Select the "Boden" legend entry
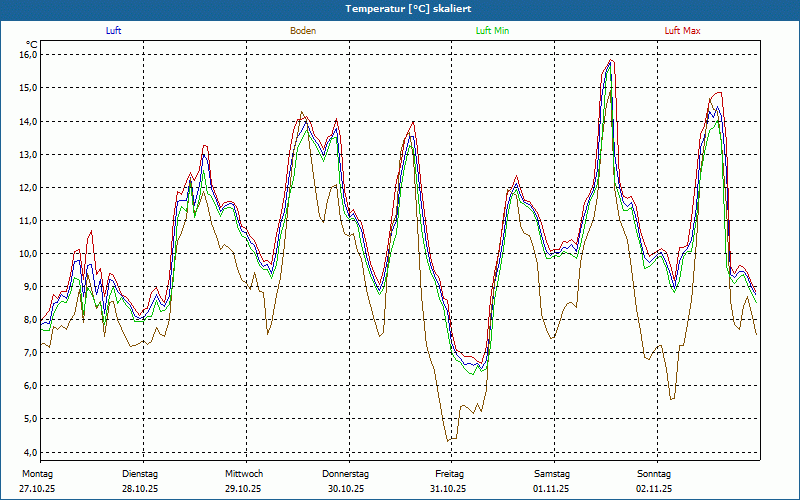The width and height of the screenshot is (800, 500). (x=303, y=31)
